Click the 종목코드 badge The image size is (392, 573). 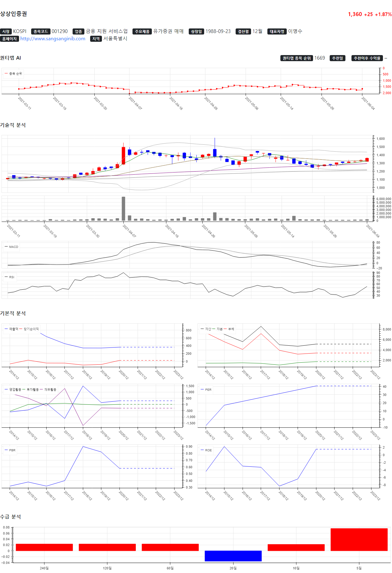click(x=41, y=31)
